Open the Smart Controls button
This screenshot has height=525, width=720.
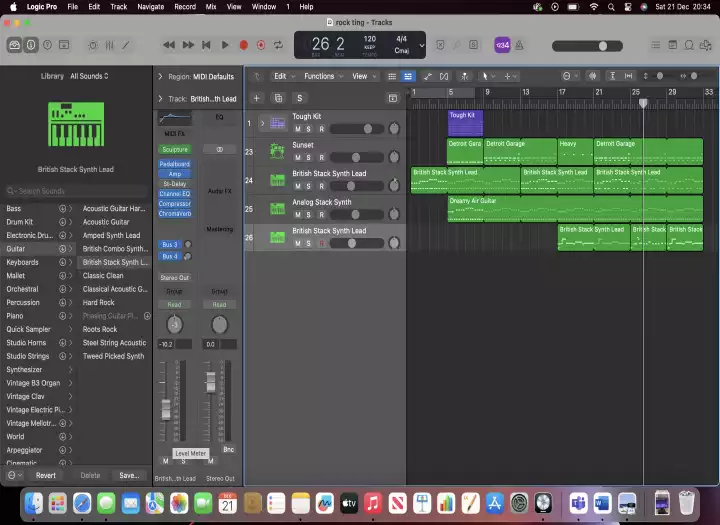tap(93, 45)
